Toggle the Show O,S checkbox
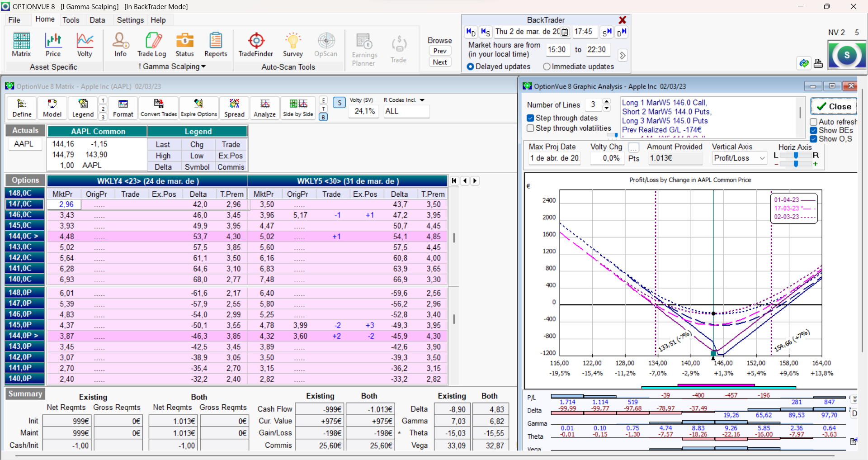 tap(813, 139)
